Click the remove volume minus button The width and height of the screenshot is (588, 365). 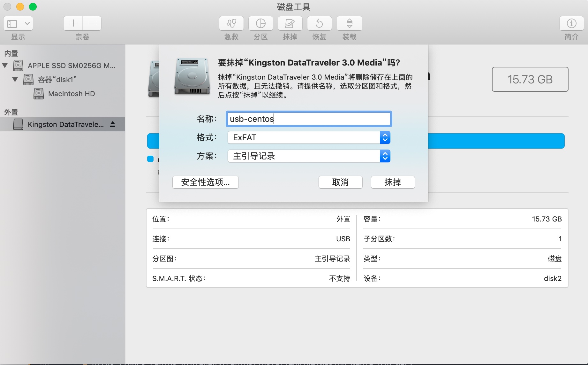click(92, 23)
